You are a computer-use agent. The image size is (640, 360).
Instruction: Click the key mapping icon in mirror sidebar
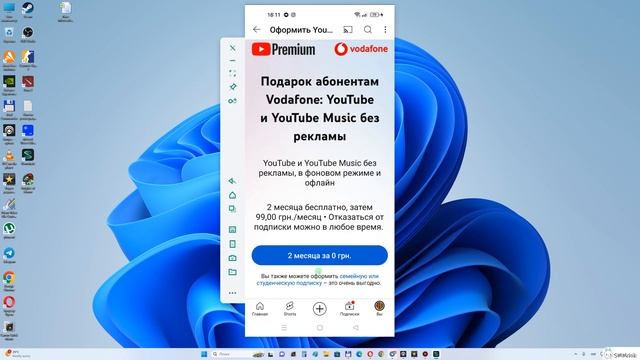pos(233,101)
